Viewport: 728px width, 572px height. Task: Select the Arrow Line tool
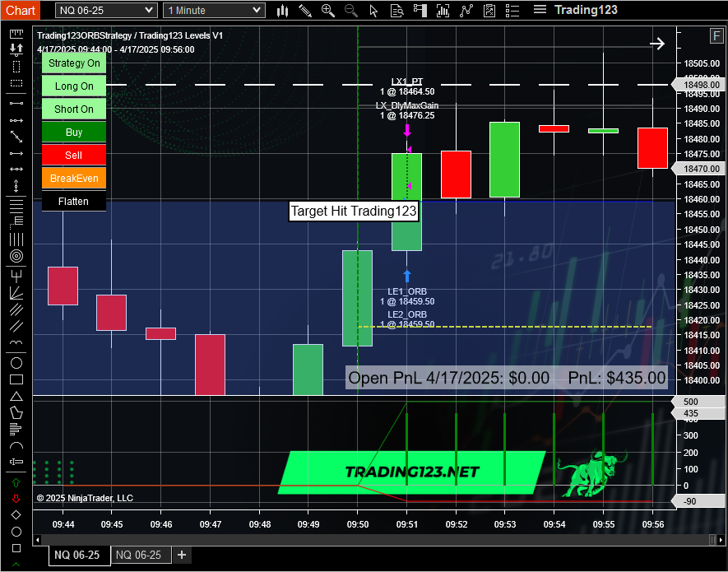[16, 153]
